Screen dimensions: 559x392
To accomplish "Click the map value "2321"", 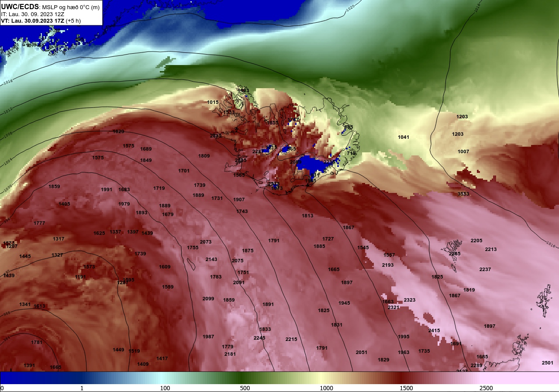I will (393, 307).
